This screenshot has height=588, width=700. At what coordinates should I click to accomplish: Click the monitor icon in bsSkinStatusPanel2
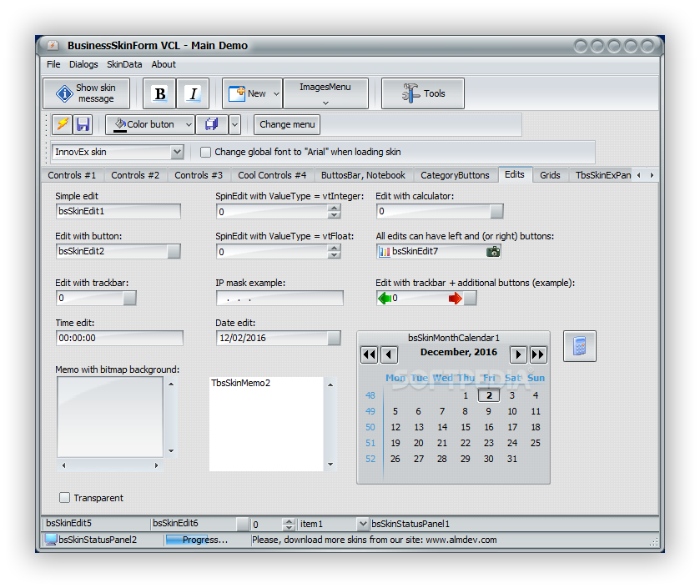point(51,540)
